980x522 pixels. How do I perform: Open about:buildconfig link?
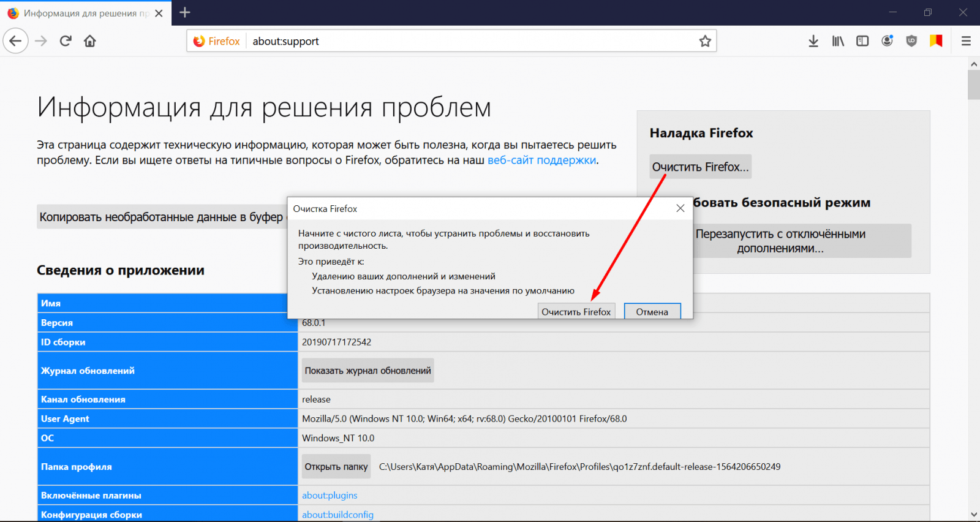(x=337, y=515)
